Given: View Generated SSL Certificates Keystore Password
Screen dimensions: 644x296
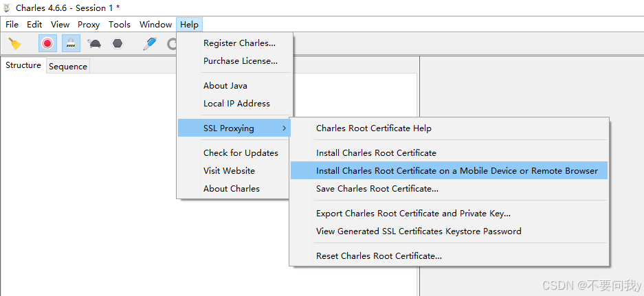Looking at the screenshot, I should tap(449, 231).
